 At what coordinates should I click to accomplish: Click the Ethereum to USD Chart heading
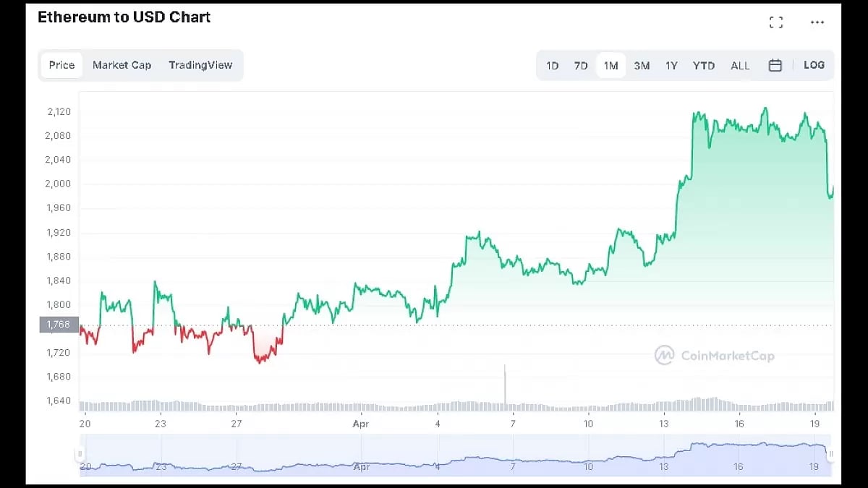point(124,17)
